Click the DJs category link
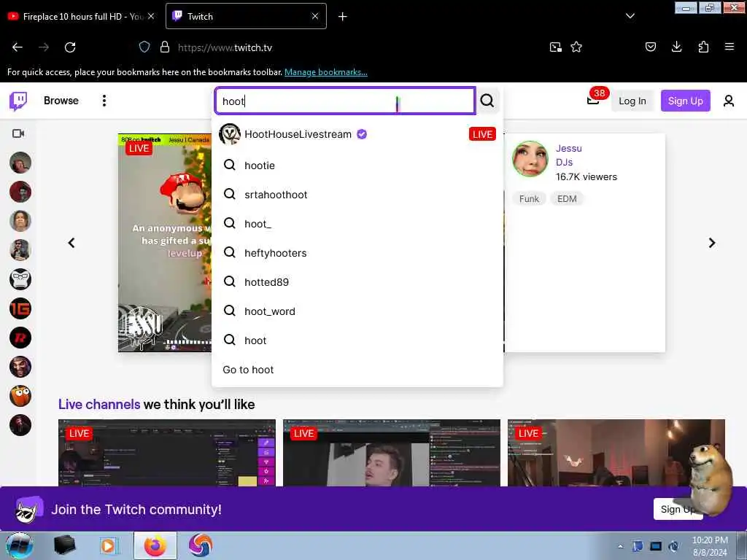Screen dimensions: 747x560 point(564,163)
